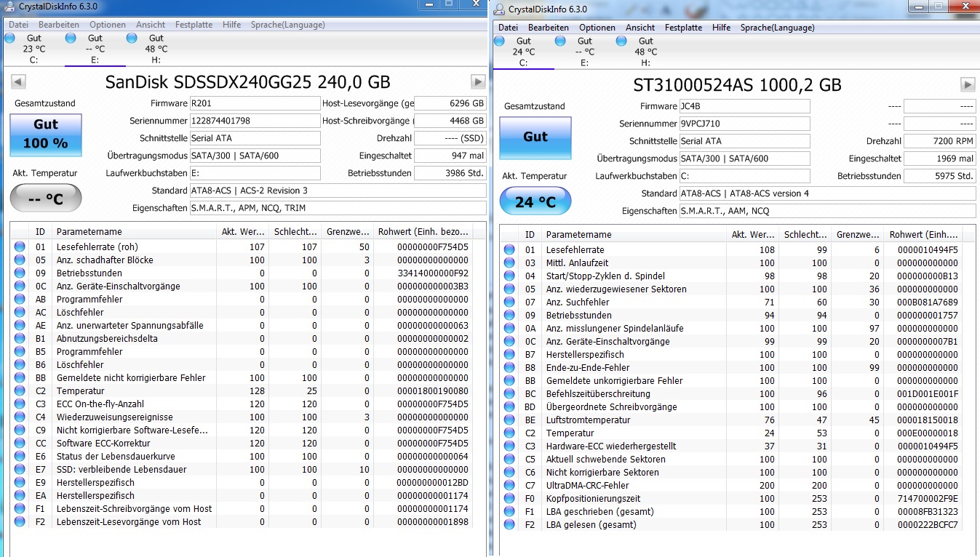Click the 24 °C temperature button
The image size is (980, 557).
pos(535,201)
